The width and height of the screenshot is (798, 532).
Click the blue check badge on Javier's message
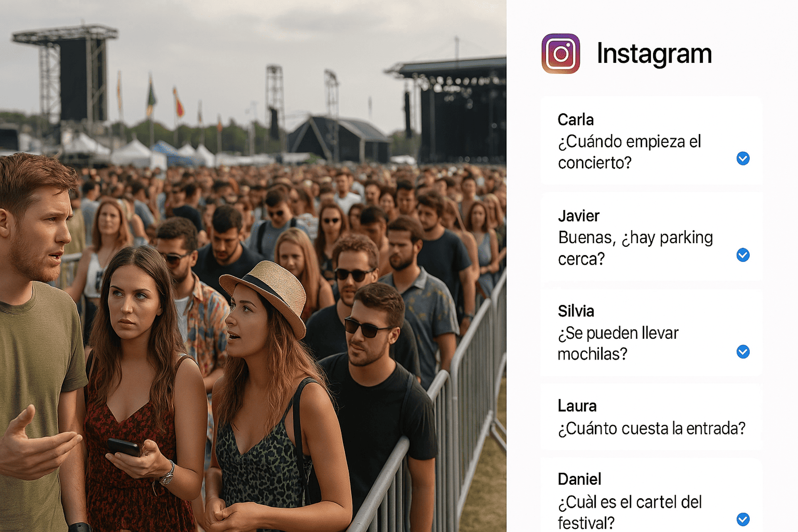click(x=743, y=255)
